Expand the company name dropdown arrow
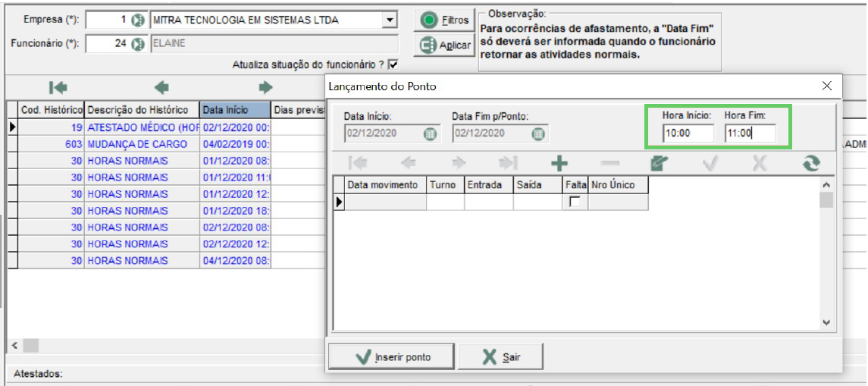The height and width of the screenshot is (386, 868). click(390, 20)
